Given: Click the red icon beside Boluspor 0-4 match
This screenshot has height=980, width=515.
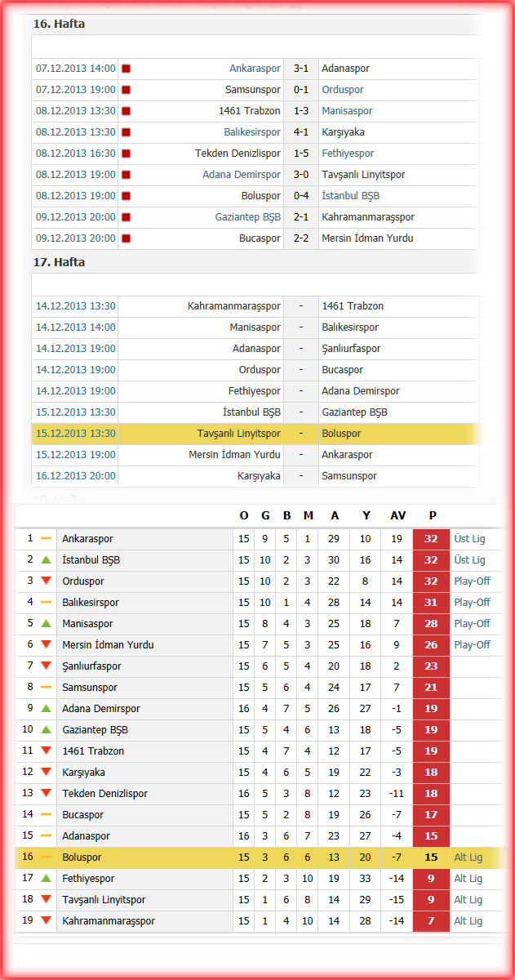Looking at the screenshot, I should (x=127, y=196).
